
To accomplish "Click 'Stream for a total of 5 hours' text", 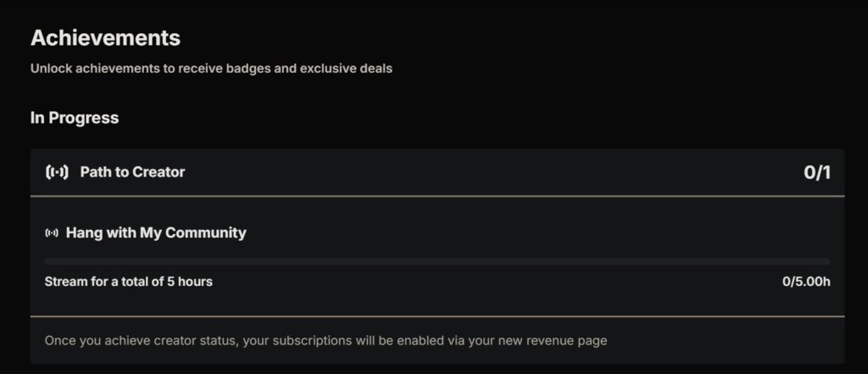I will [x=129, y=282].
